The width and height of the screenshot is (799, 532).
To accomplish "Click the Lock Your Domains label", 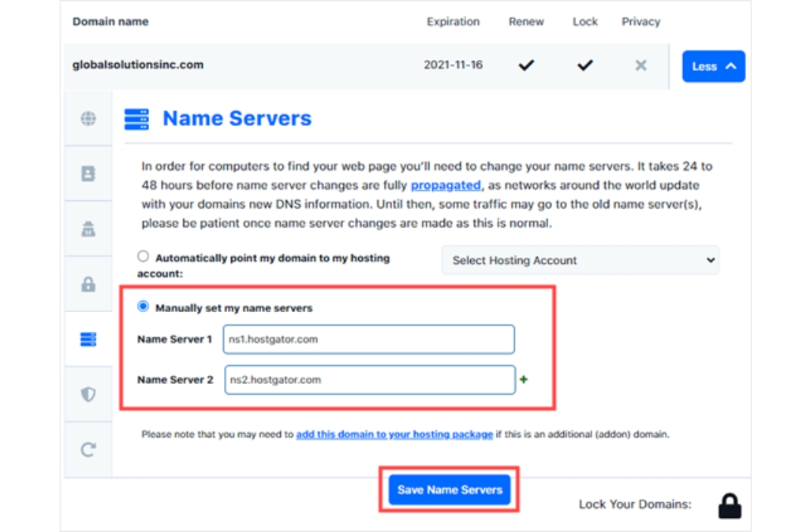I will tap(635, 504).
